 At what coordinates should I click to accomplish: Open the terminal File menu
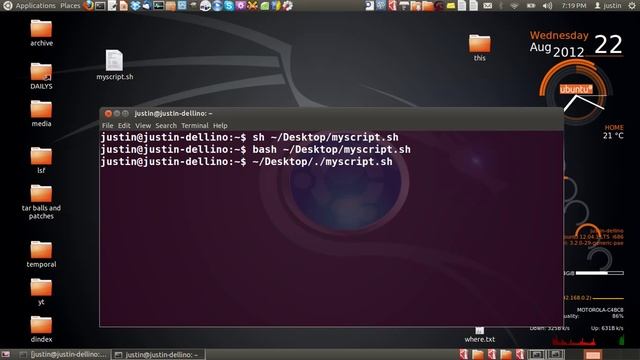pos(108,126)
